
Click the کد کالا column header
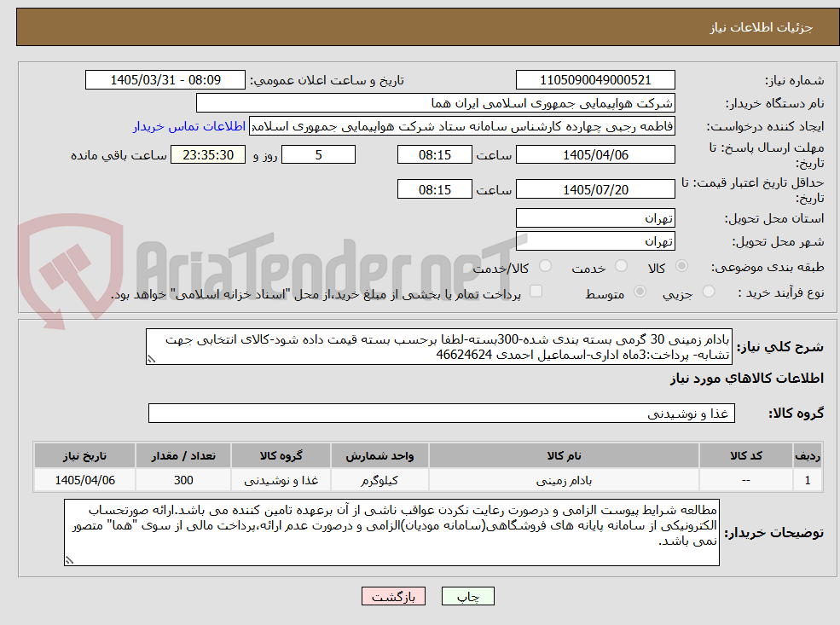745,456
